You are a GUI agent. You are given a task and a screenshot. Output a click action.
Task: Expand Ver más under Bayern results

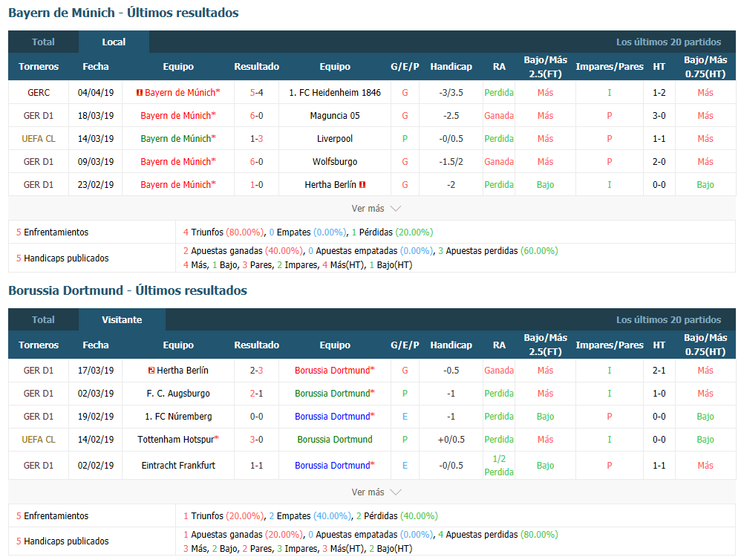tap(376, 209)
